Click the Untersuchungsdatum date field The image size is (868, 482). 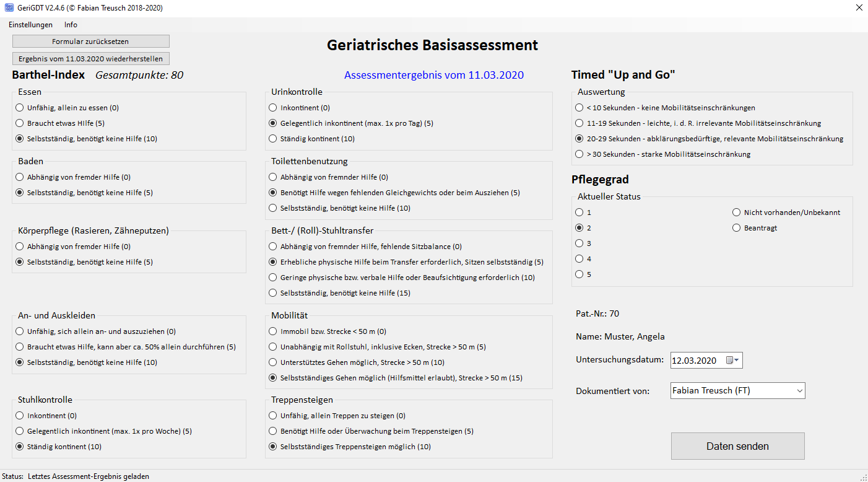tap(697, 361)
